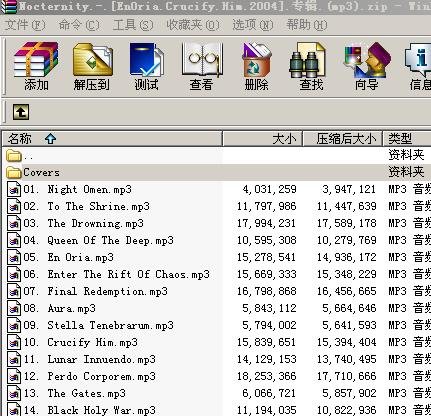This screenshot has height=416, width=431.
Task: Select file 14. Black Holy War.mp3
Action: point(217,410)
